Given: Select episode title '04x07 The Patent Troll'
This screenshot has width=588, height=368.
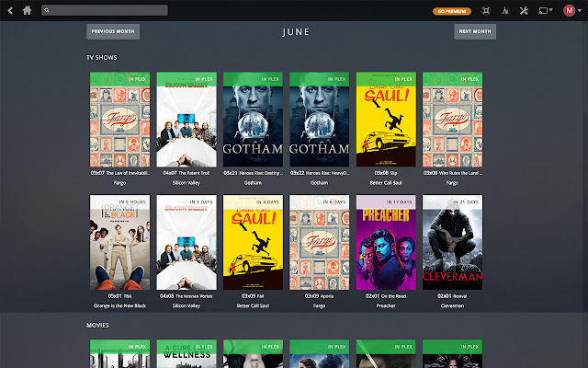Looking at the screenshot, I should 187,173.
